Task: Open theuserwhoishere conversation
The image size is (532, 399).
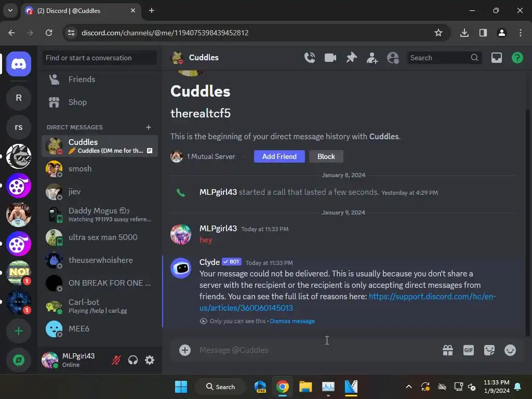Action: (99, 260)
